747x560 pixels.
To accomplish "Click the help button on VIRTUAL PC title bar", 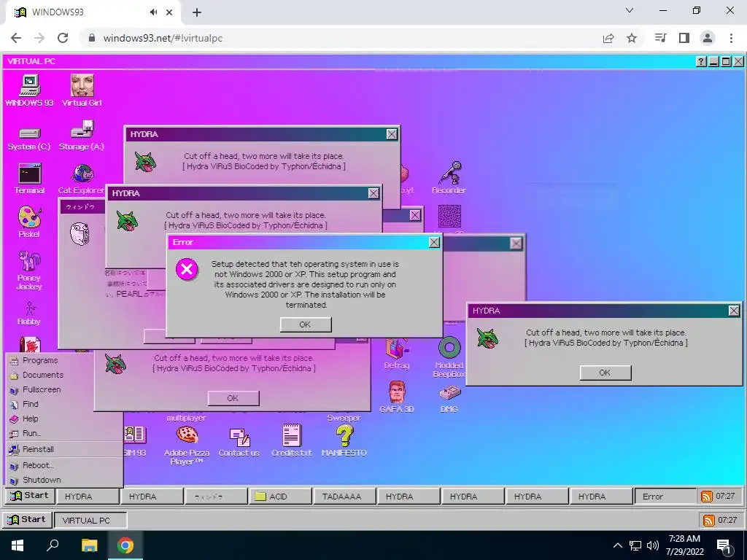I will (701, 61).
